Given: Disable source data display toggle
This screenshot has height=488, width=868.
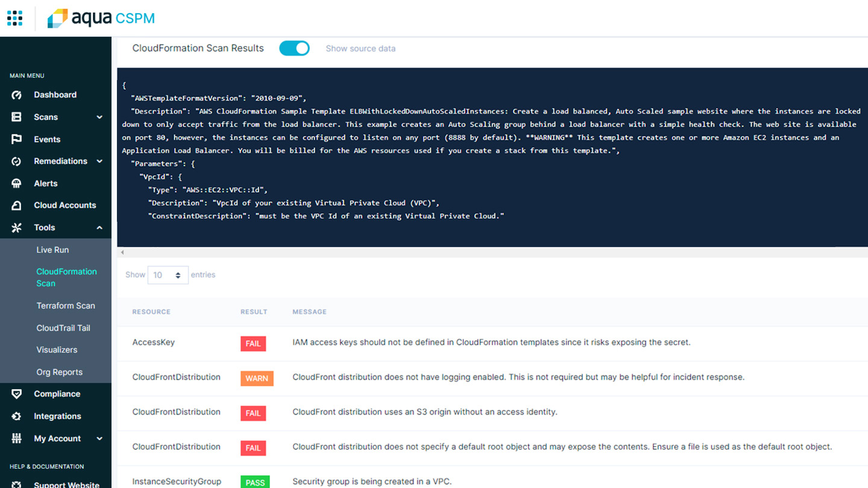Looking at the screenshot, I should (x=294, y=48).
